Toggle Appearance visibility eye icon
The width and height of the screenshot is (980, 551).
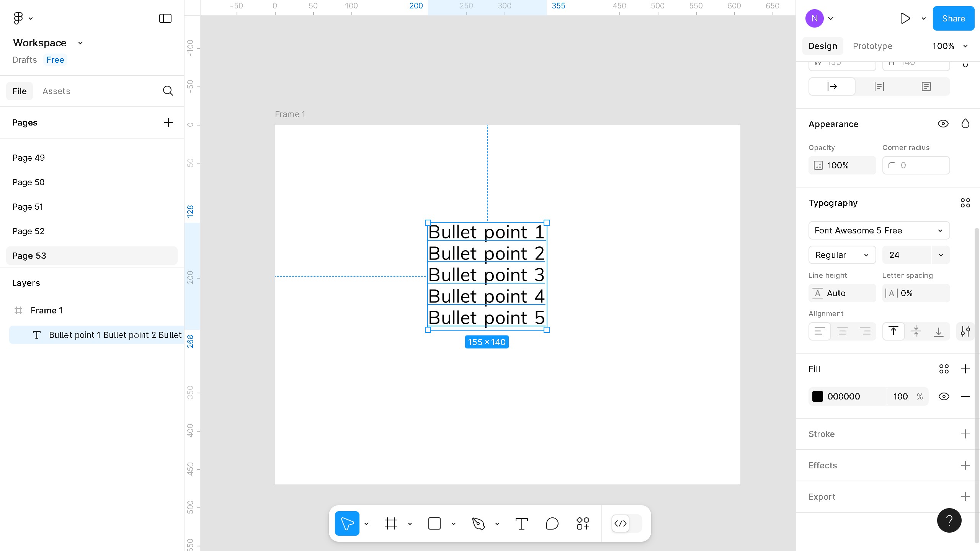point(943,124)
